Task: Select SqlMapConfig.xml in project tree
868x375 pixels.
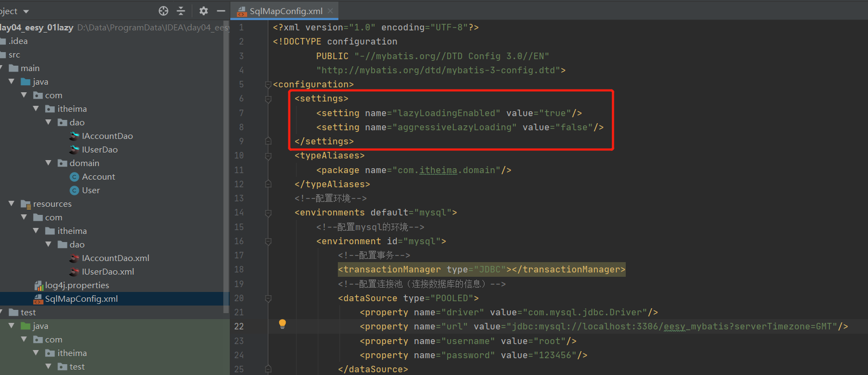Action: click(x=81, y=299)
